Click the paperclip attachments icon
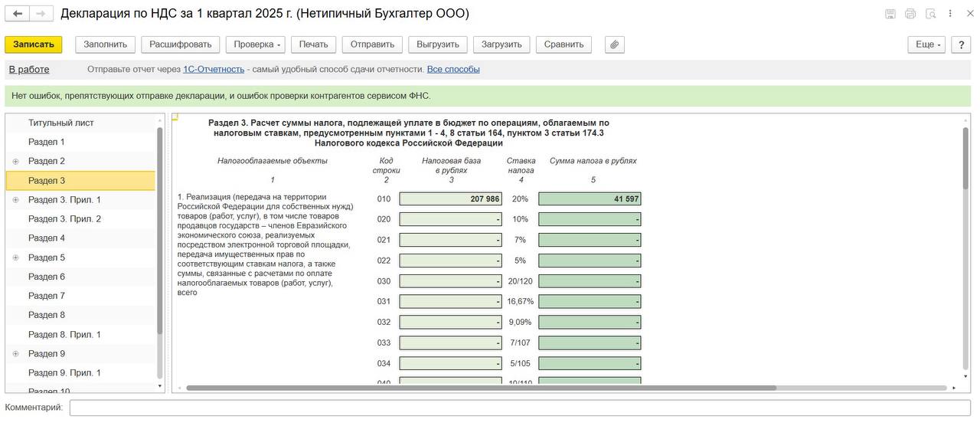 614,44
